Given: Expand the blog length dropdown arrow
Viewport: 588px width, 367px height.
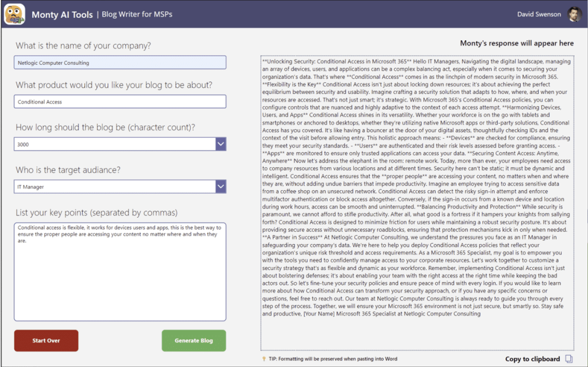Looking at the screenshot, I should coord(221,144).
